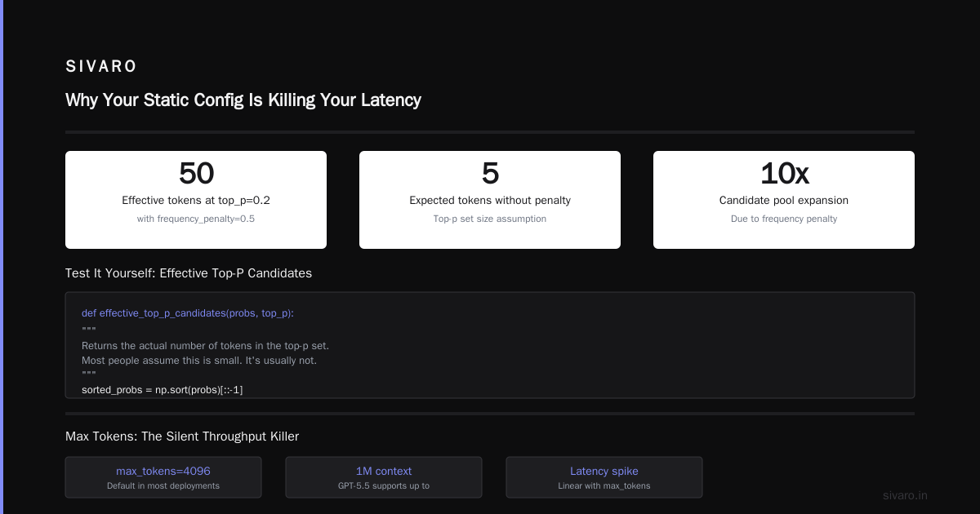Screen dimensions: 980x514
Task: Click the 'Due to frequency penalty' caption
Action: 784,219
